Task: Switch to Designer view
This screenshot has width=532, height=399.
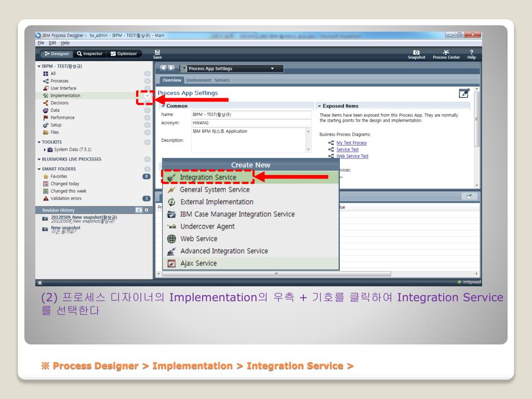Action: click(57, 54)
